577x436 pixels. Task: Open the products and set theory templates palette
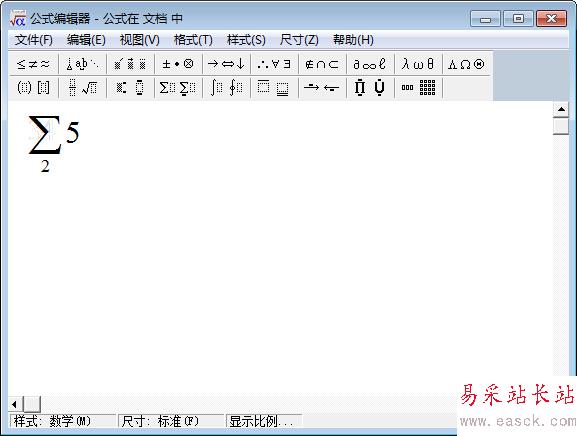coord(370,88)
